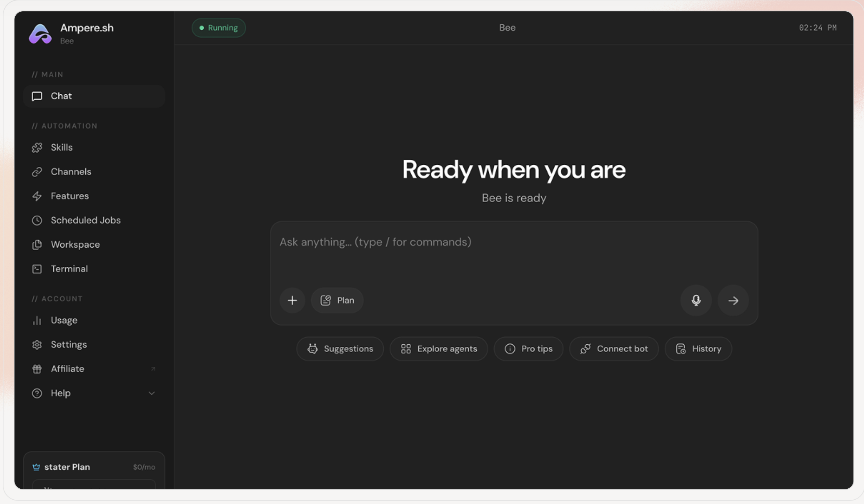Open Scheduled Jobs
The height and width of the screenshot is (504, 864).
click(x=85, y=220)
